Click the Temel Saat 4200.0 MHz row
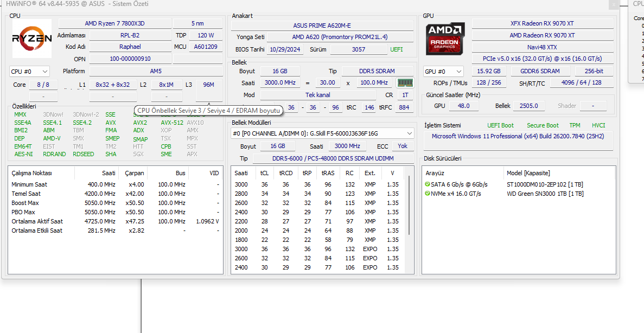This screenshot has height=333, width=644. 116,194
